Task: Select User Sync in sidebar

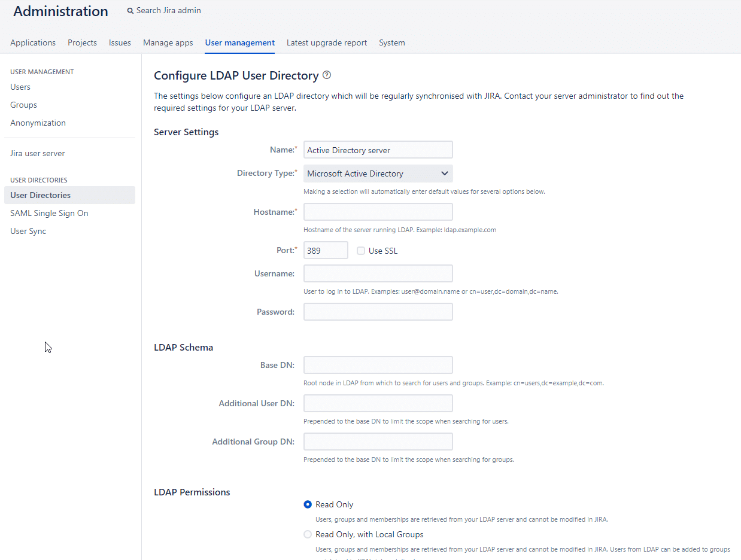Action: [x=28, y=231]
